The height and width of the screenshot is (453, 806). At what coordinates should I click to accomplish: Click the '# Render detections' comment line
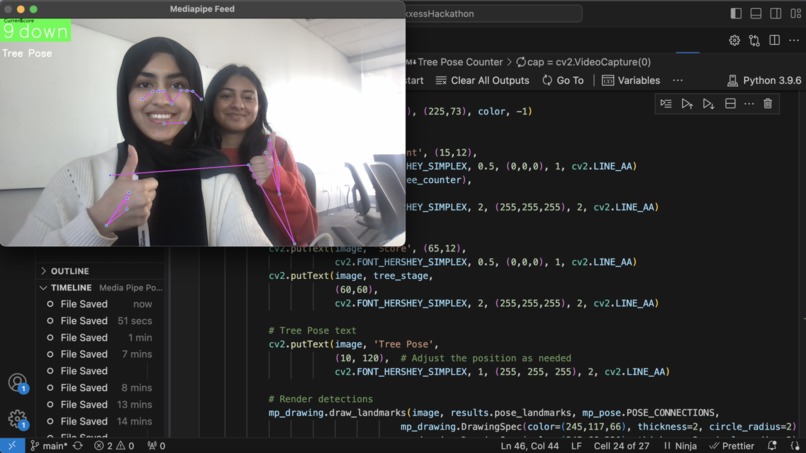click(x=320, y=399)
